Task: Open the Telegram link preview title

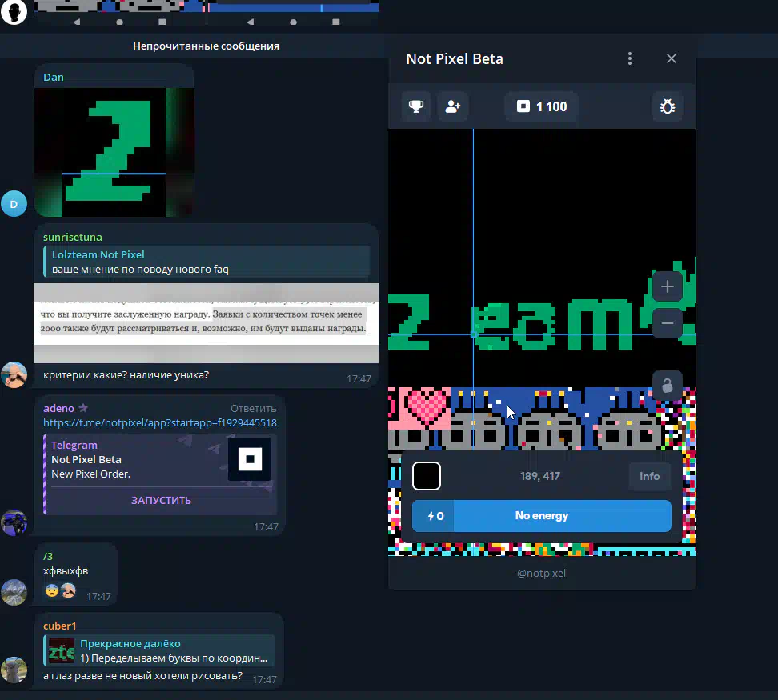Action: click(x=74, y=445)
